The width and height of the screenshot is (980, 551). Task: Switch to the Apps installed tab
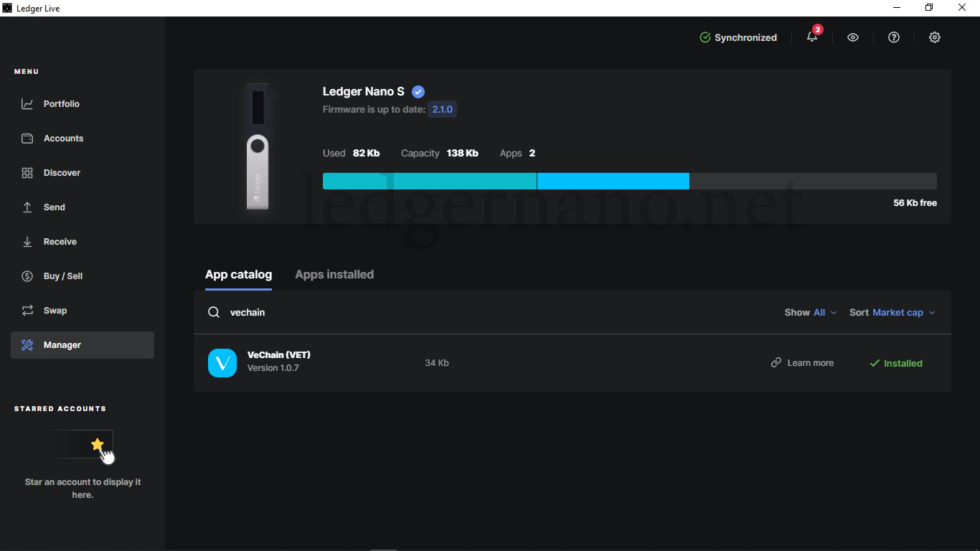click(x=334, y=275)
